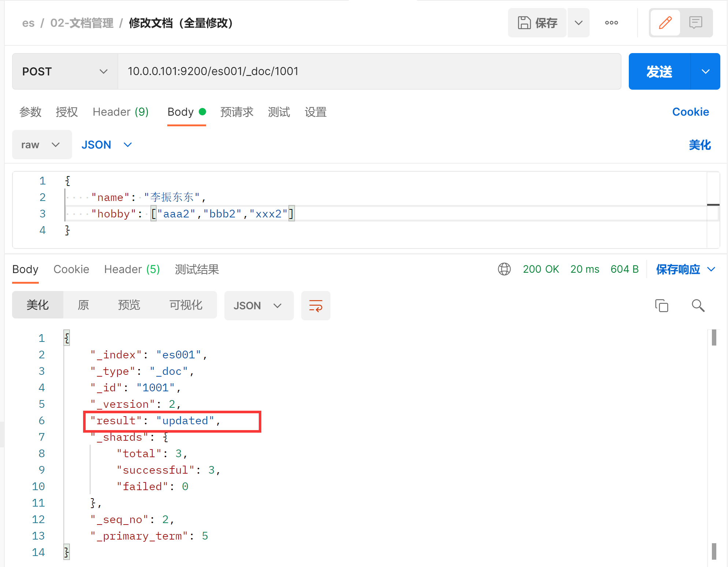Open the request JSON format dropdown
This screenshot has height=567, width=728.
point(107,145)
